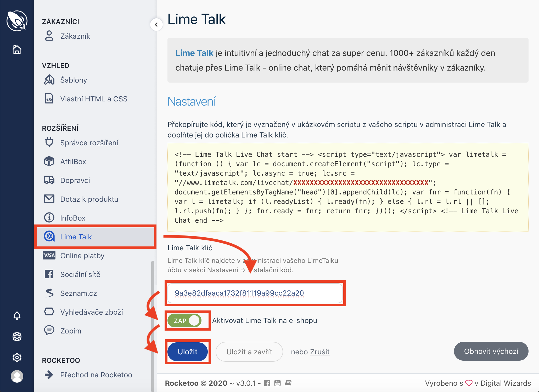The height and width of the screenshot is (392, 539).
Task: Open Přechod na Rocketoo menu item
Action: [96, 375]
